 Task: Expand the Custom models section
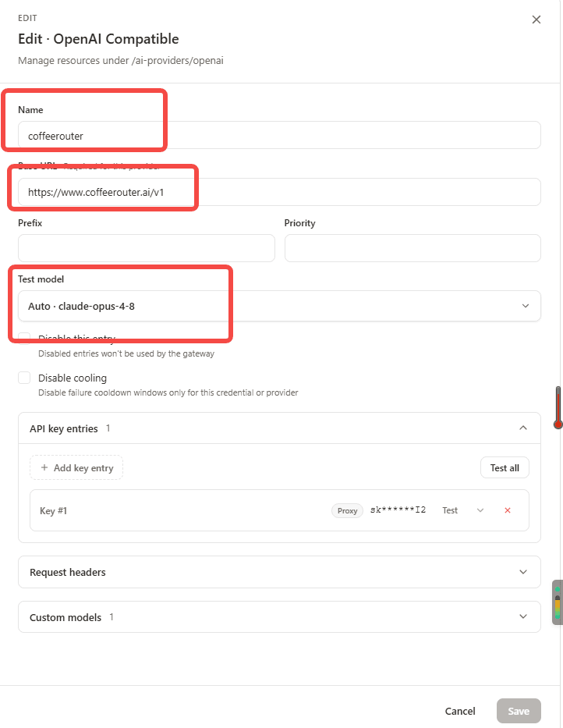click(x=279, y=617)
